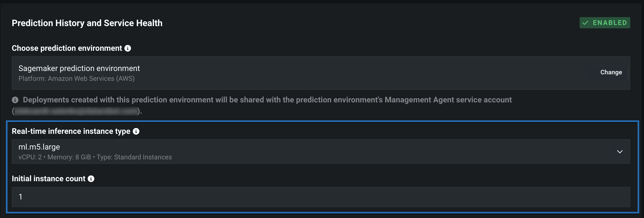Click info icon before the Deployments notice
Viewport: 644px width, 218px height.
[15, 100]
